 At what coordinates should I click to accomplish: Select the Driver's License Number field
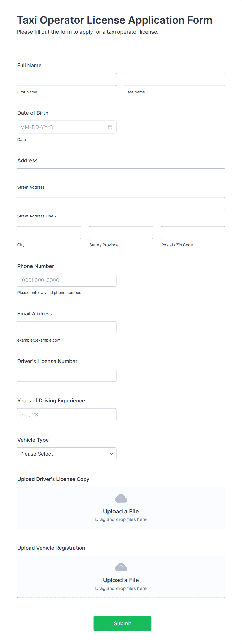coord(67,375)
